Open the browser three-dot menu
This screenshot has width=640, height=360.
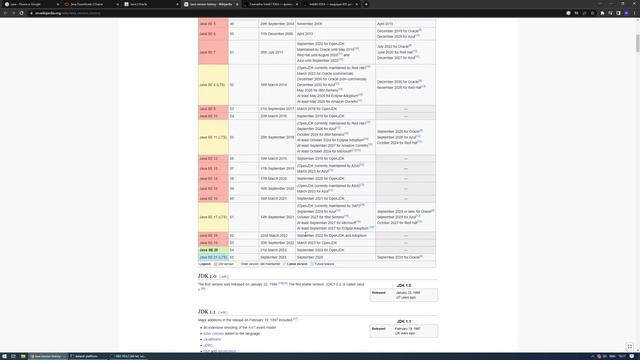[635, 13]
